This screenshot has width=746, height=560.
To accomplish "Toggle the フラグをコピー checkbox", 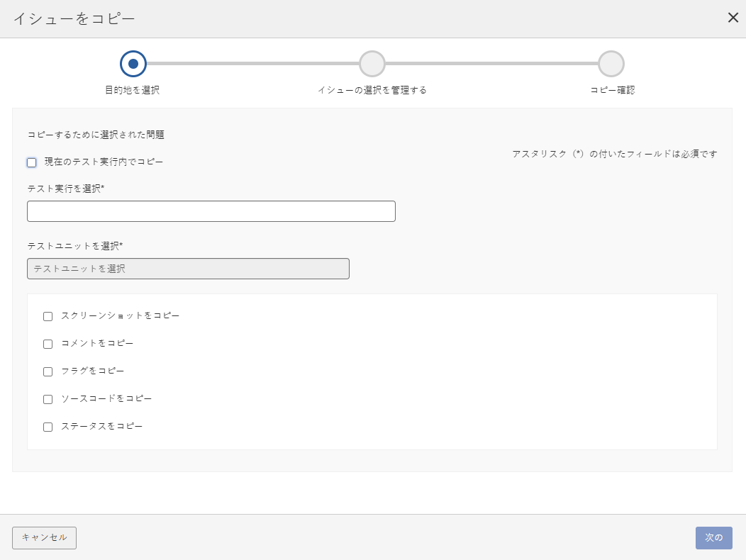I will pyautogui.click(x=48, y=371).
